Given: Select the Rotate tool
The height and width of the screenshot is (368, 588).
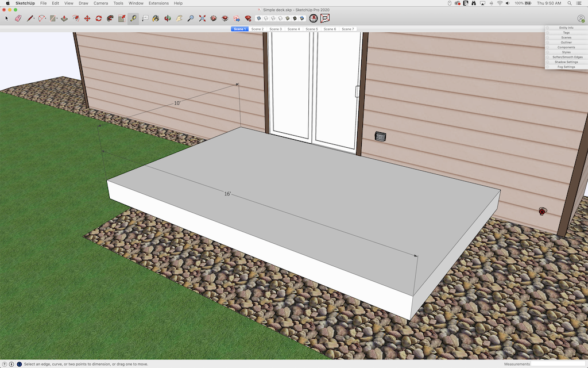Looking at the screenshot, I should 99,18.
